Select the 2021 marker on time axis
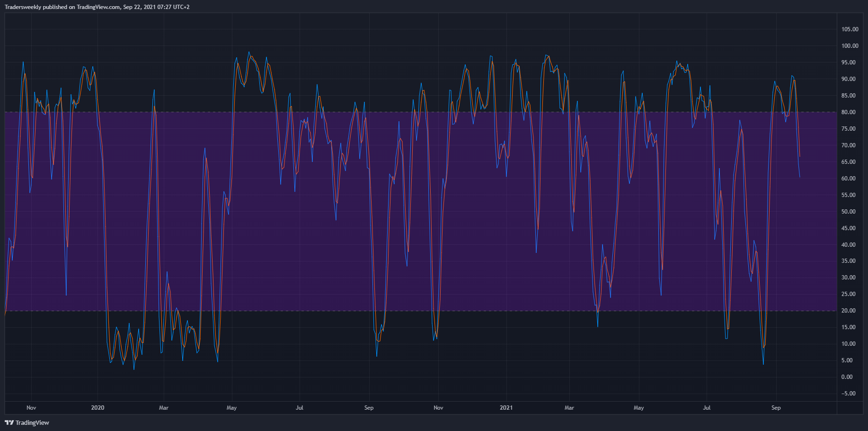 click(x=506, y=408)
